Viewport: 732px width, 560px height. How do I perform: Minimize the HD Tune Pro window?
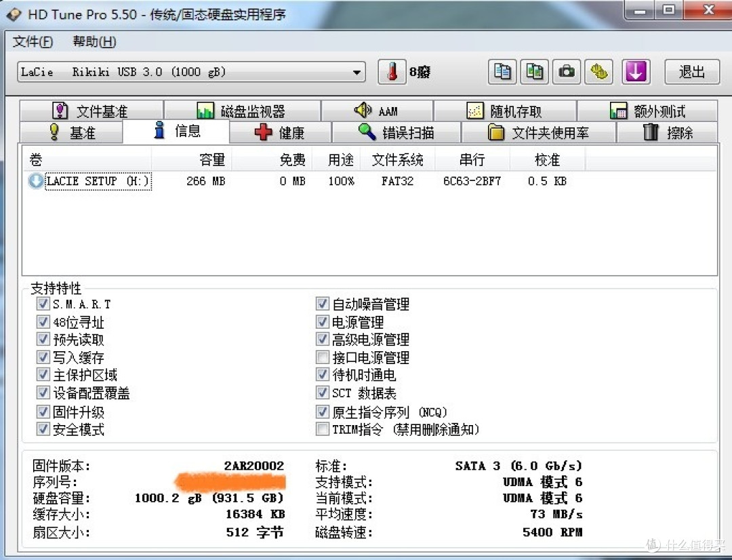(x=640, y=9)
